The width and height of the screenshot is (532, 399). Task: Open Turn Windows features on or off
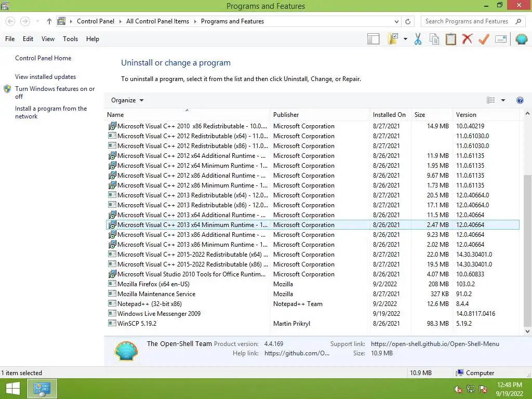coord(55,92)
